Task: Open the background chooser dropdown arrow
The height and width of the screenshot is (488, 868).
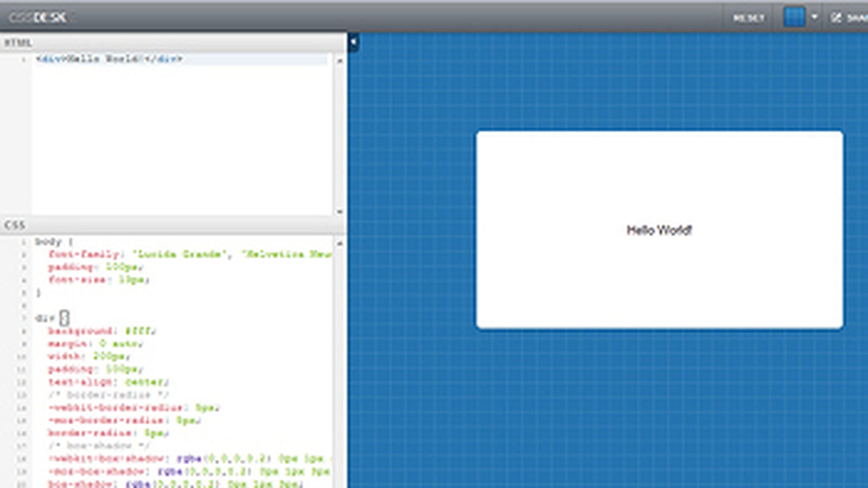Action: pos(814,17)
